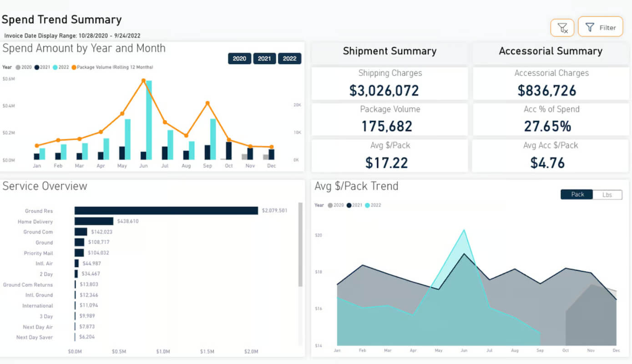Viewport: 632px width, 364px height.
Task: Toggle the 2021 year slicer
Action: point(264,58)
